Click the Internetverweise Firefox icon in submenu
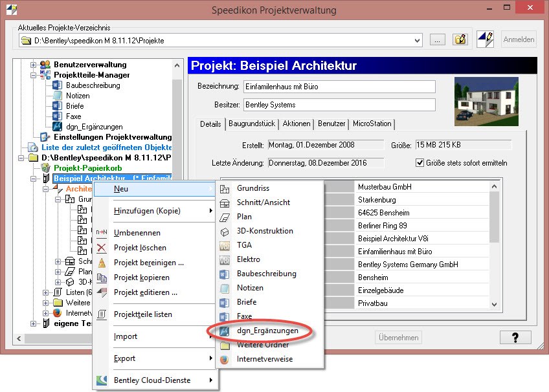Viewport: 549px width, 392px height. tap(225, 360)
